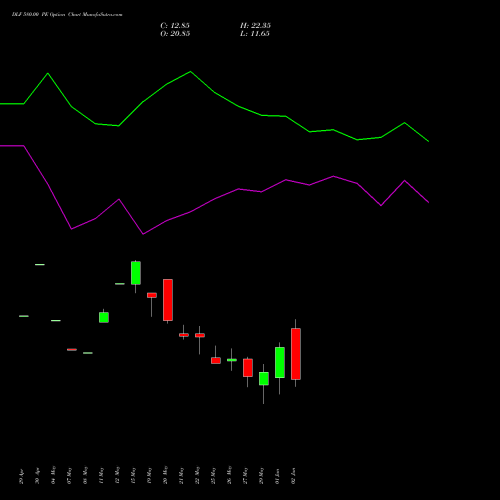Click the green candlestick for 01 Jun

coord(280,362)
